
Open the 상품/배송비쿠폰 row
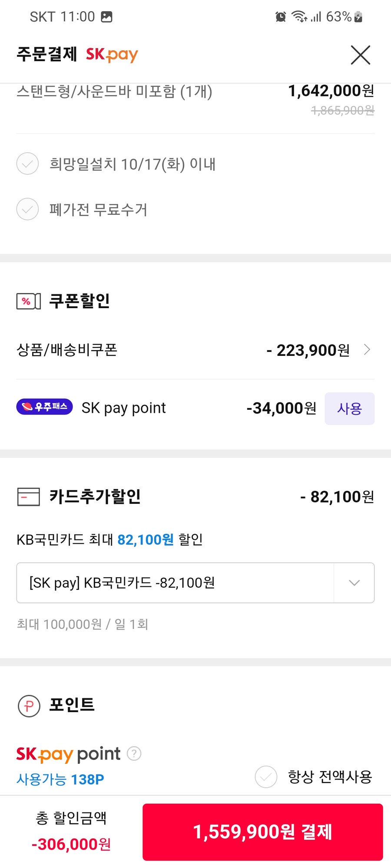coord(195,350)
